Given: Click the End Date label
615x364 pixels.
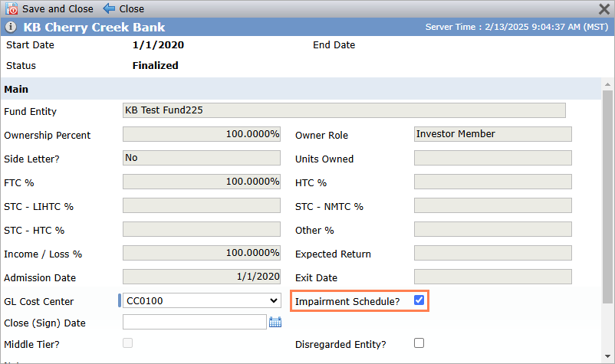Looking at the screenshot, I should click(334, 45).
